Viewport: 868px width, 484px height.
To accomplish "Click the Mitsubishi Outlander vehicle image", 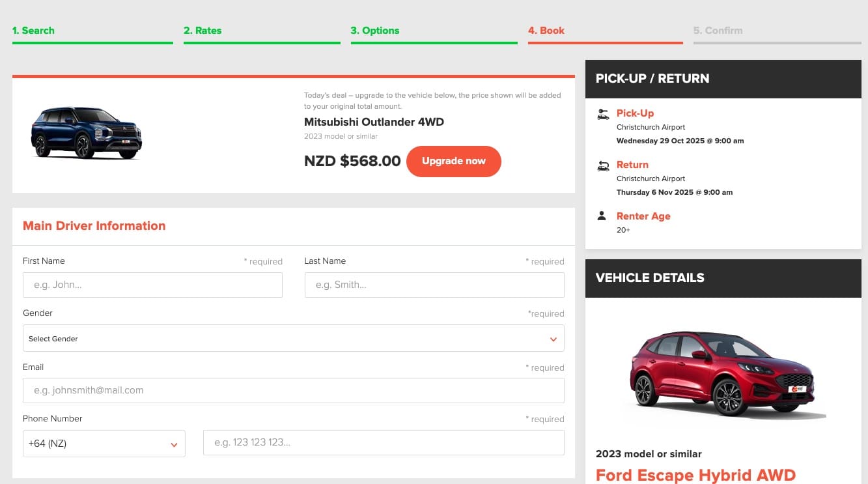I will (87, 133).
